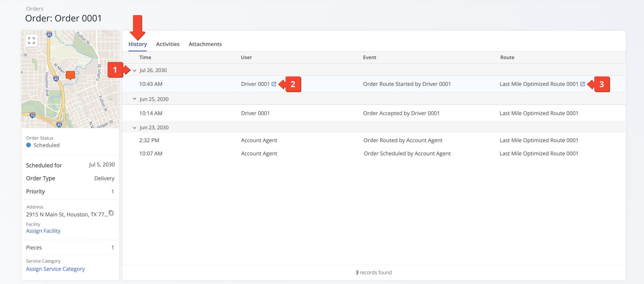This screenshot has height=284, width=644.
Task: Collapse the Jun 25, 2030 history group
Action: pyautogui.click(x=135, y=98)
